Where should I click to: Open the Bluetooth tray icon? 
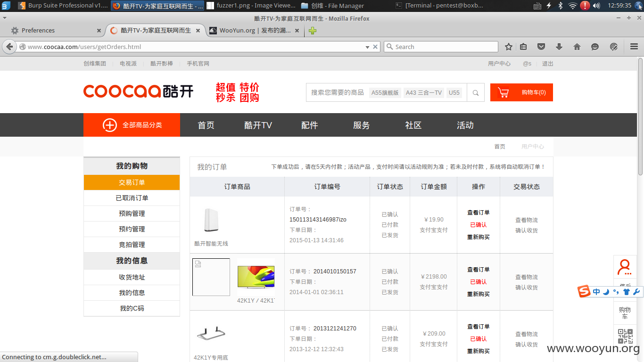pyautogui.click(x=561, y=6)
